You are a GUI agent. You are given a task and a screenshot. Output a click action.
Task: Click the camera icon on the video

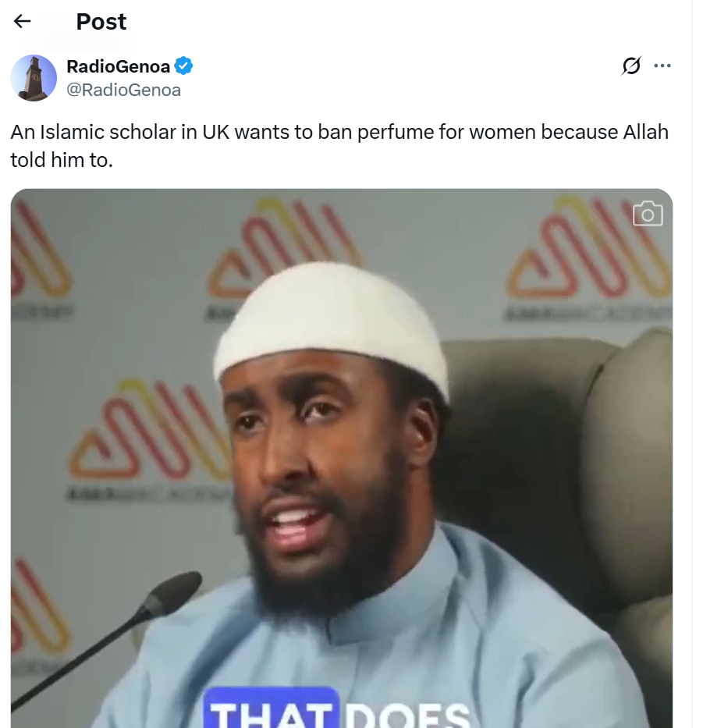coord(648,214)
